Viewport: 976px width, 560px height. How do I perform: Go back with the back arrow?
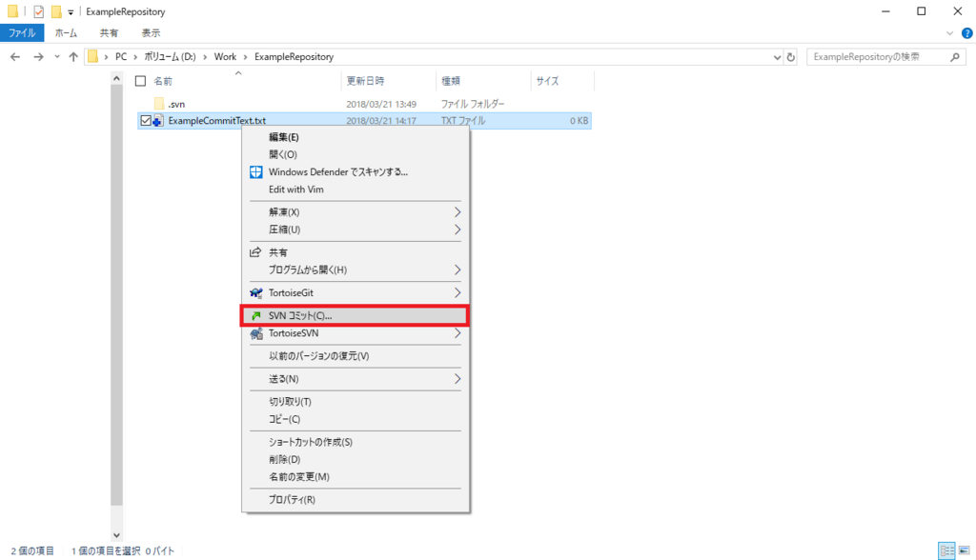click(x=15, y=56)
